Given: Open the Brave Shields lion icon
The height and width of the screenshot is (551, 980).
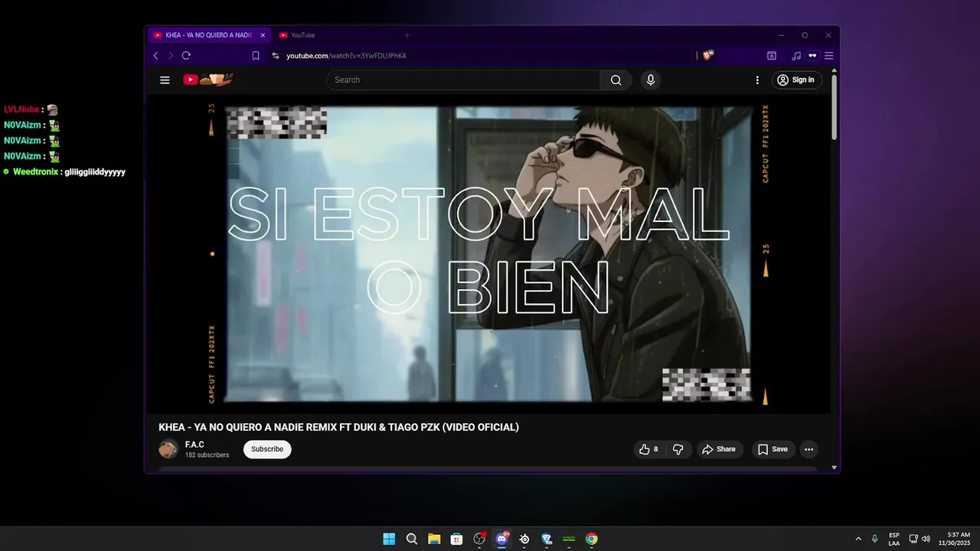Looking at the screenshot, I should pyautogui.click(x=708, y=55).
